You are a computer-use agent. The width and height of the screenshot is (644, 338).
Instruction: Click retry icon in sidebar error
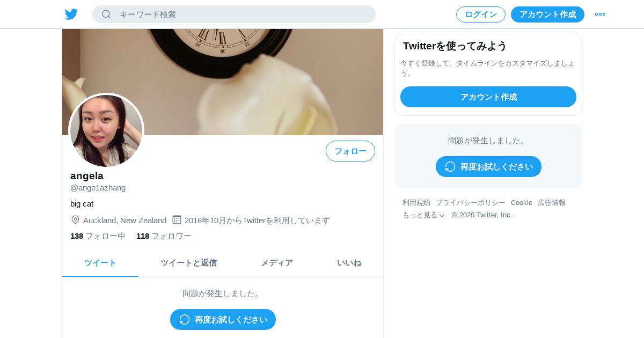click(450, 166)
